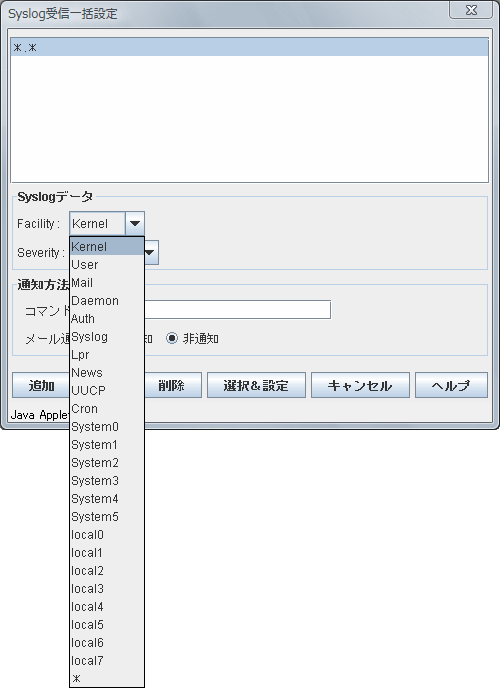The width and height of the screenshot is (500, 688).
Task: Choose Kernel from the Facility list
Action: (107, 247)
